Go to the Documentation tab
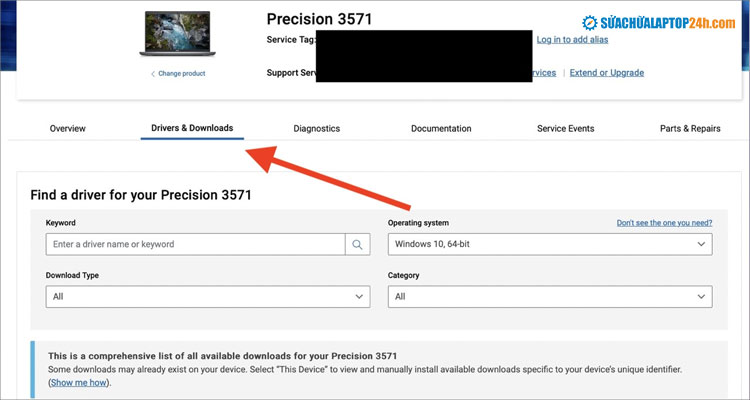The image size is (750, 400). point(441,129)
